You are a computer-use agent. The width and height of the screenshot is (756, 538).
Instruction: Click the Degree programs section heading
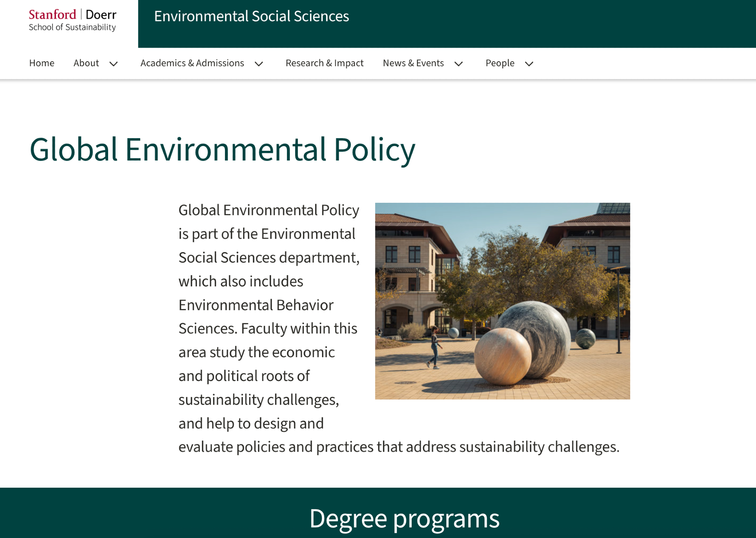[404, 518]
